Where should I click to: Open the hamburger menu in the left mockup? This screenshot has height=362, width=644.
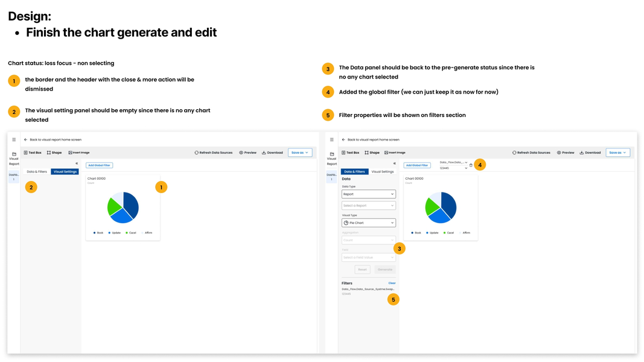14,139
